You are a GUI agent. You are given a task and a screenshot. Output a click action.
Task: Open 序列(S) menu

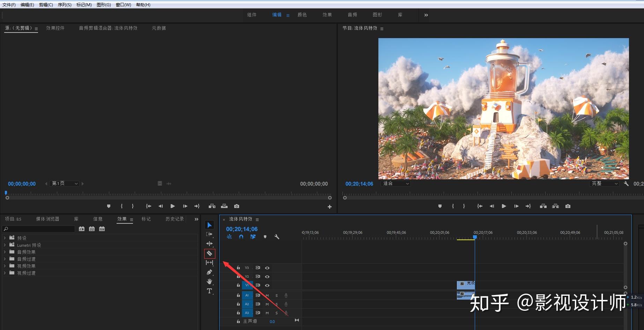65,5
